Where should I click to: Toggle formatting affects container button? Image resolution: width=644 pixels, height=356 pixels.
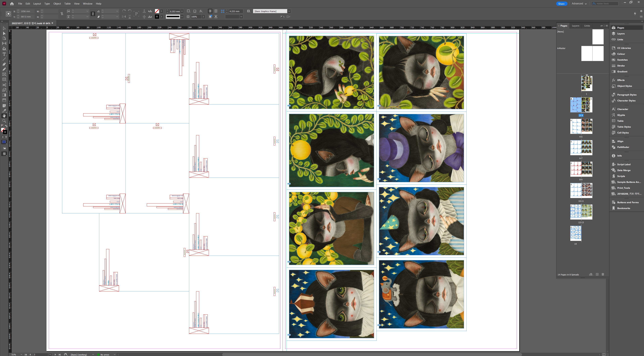click(3, 137)
